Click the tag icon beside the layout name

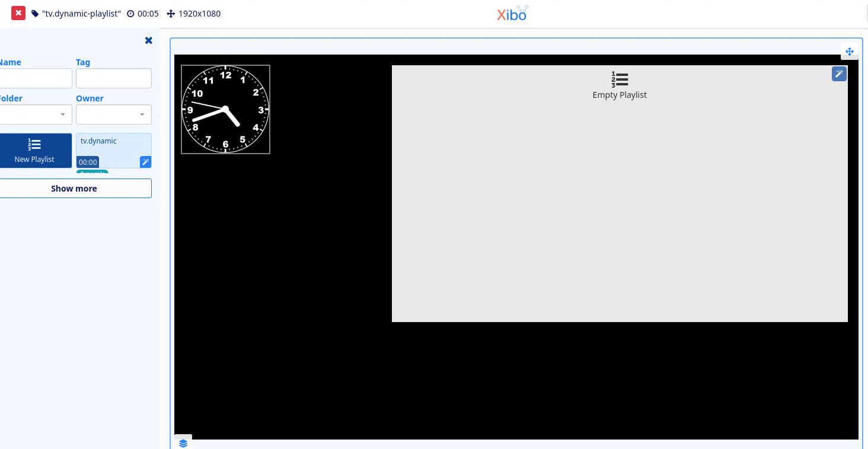pyautogui.click(x=35, y=14)
